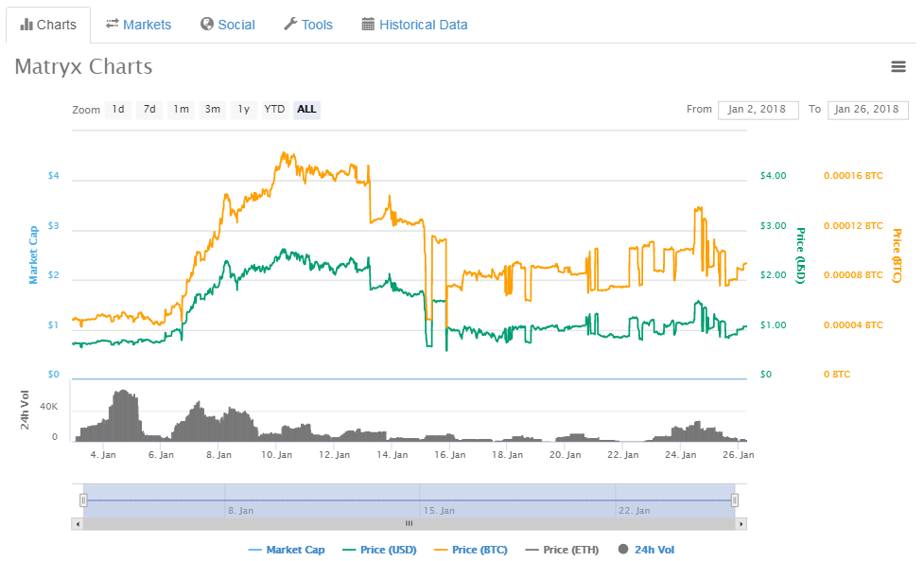Click the From date field
This screenshot has width=924, height=561.
(758, 110)
